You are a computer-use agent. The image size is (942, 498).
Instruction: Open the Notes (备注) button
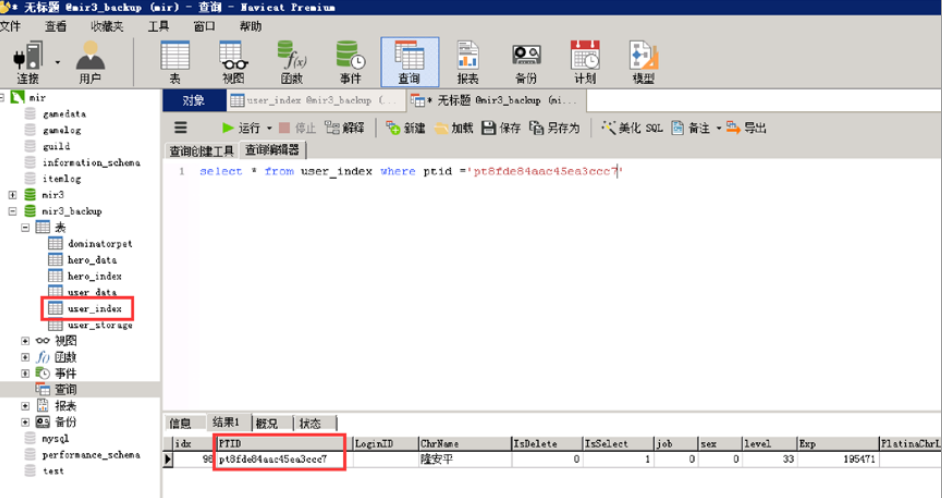tap(690, 128)
